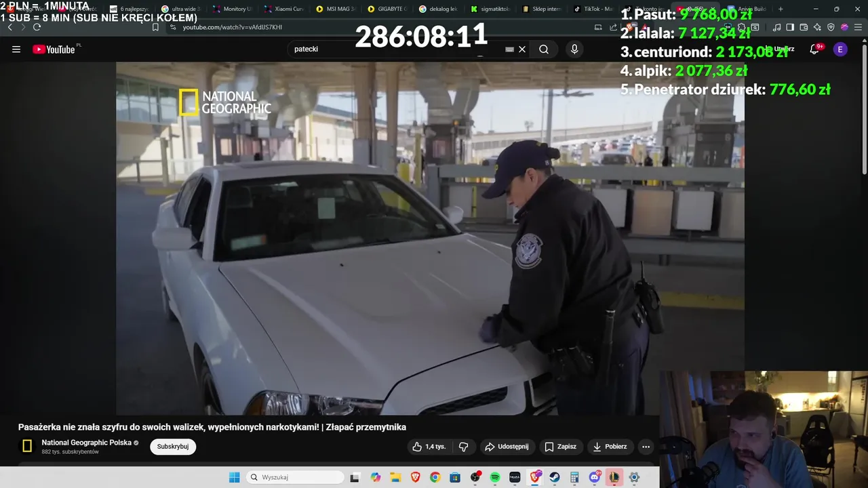This screenshot has height=488, width=868.
Task: Save the video with Zapisz
Action: pos(560,447)
